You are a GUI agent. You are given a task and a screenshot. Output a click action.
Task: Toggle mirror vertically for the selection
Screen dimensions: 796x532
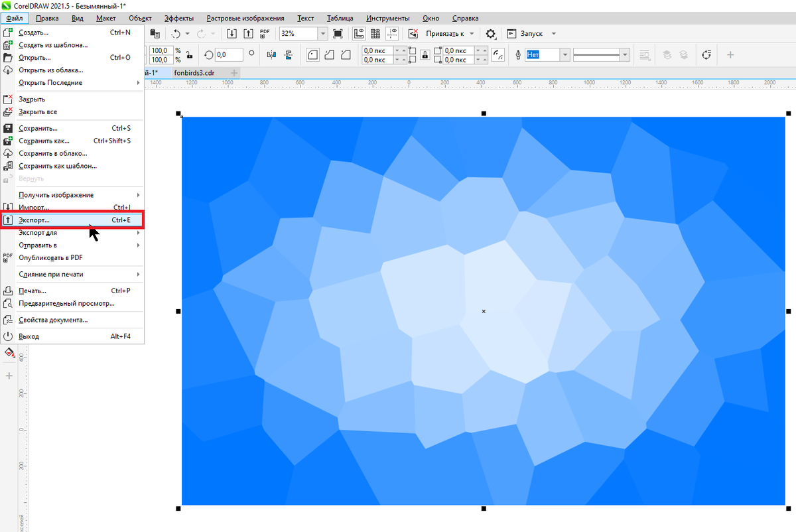click(288, 55)
